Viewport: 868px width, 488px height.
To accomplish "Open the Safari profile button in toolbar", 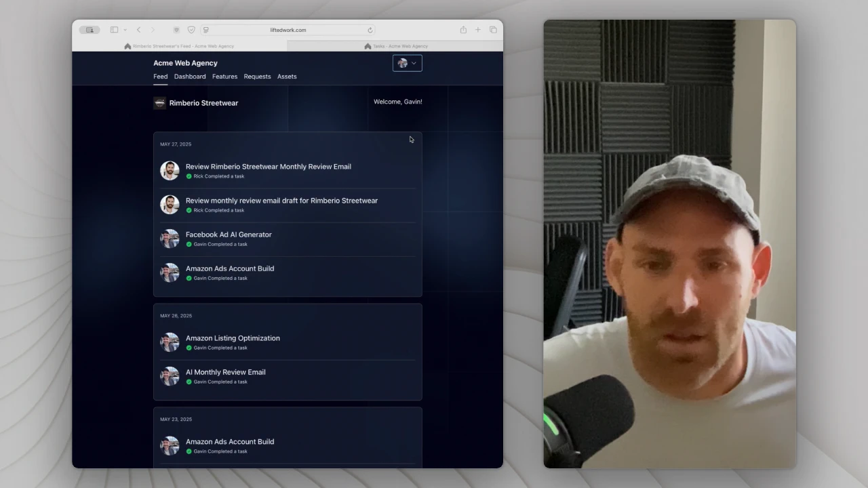I will (90, 30).
